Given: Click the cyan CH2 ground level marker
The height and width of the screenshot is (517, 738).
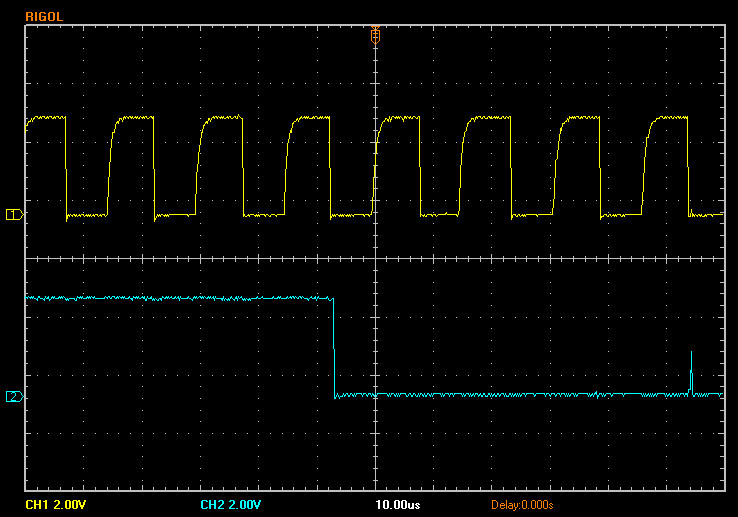Looking at the screenshot, I should pos(14,397).
